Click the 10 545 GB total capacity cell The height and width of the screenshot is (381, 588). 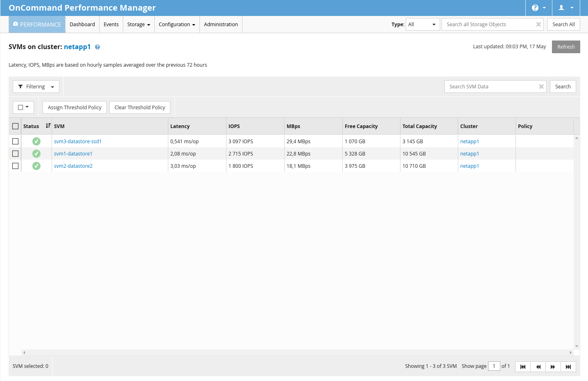point(429,153)
